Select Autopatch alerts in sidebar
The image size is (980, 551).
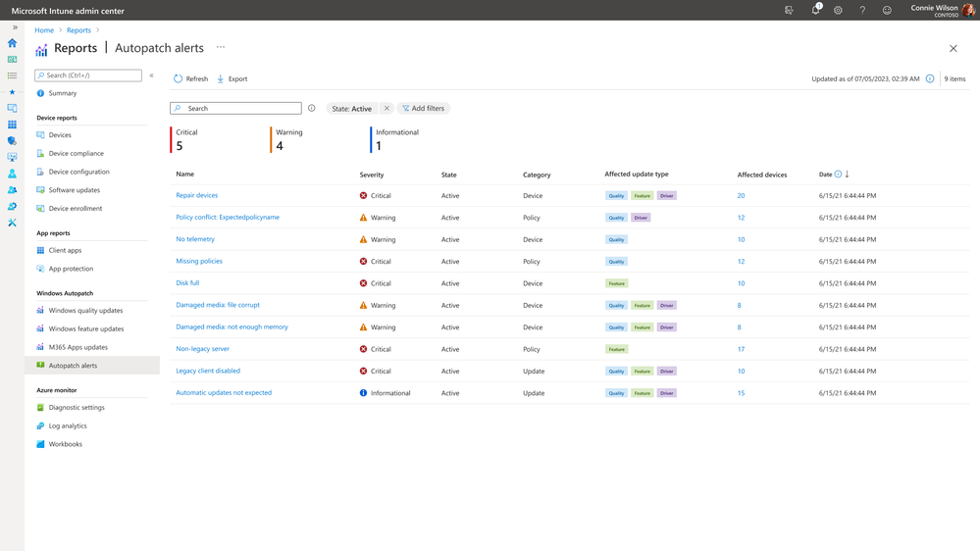click(92, 366)
